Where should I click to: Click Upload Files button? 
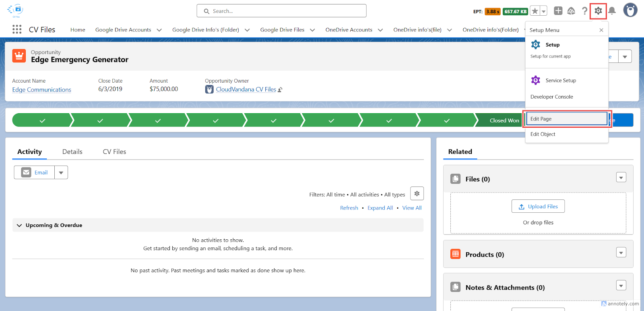(538, 206)
